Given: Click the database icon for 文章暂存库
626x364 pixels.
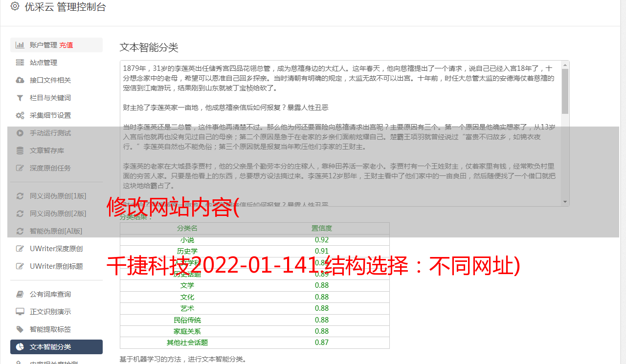Looking at the screenshot, I should click(x=20, y=150).
